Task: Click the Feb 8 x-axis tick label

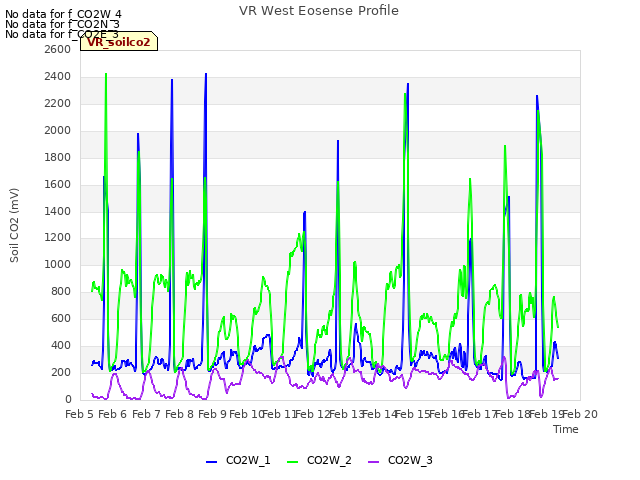Action: (179, 414)
